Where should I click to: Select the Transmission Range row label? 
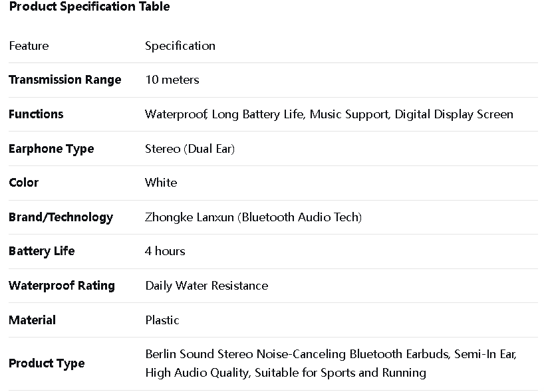click(x=65, y=80)
